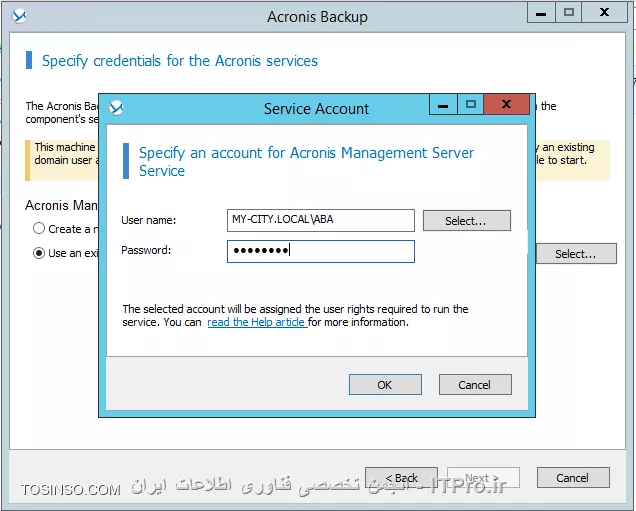Viewport: 636px width, 511px height.
Task: Minimize the Service Account dialog
Action: [443, 105]
